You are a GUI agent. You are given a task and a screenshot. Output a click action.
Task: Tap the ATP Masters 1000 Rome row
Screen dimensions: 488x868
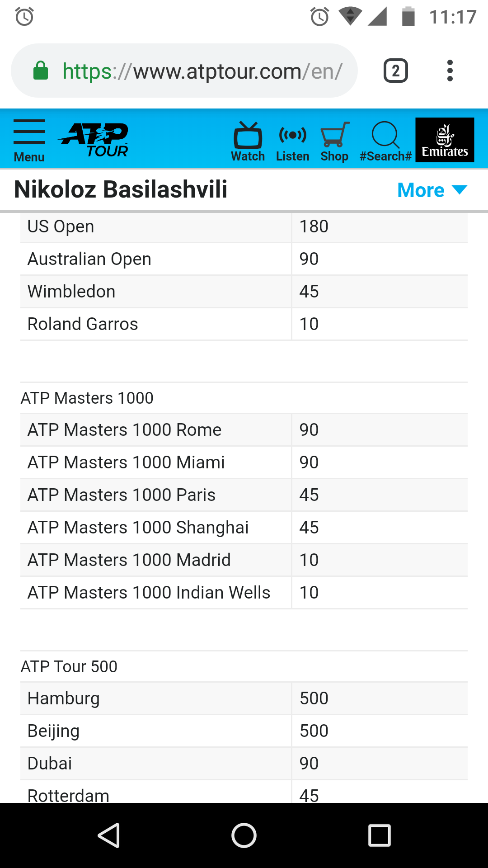pos(244,430)
